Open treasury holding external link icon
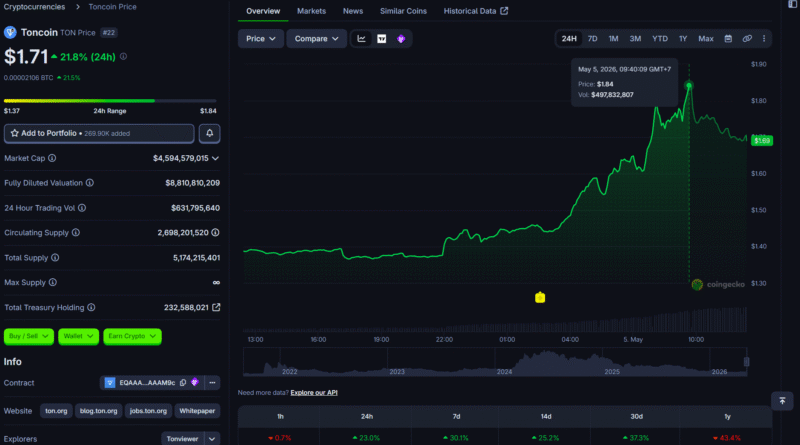The width and height of the screenshot is (800, 445). [x=216, y=307]
